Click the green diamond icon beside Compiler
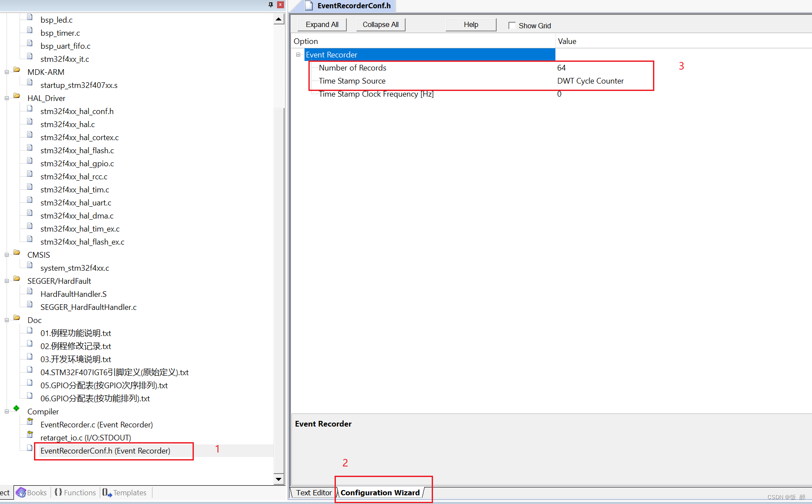This screenshot has width=812, height=504. point(17,408)
